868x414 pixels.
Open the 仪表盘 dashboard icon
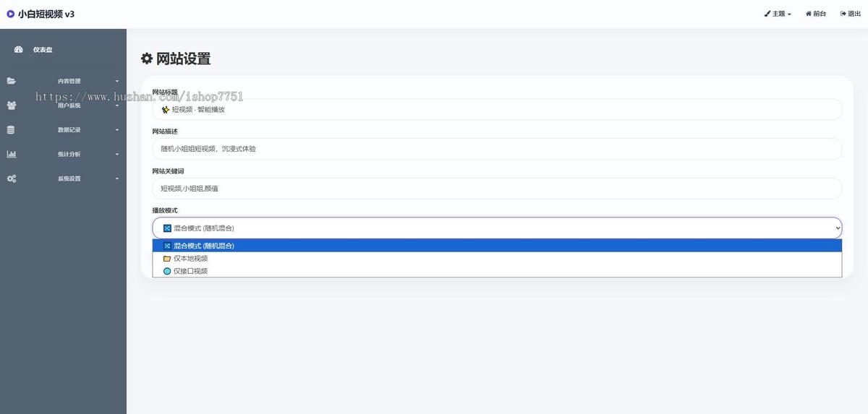[x=19, y=49]
